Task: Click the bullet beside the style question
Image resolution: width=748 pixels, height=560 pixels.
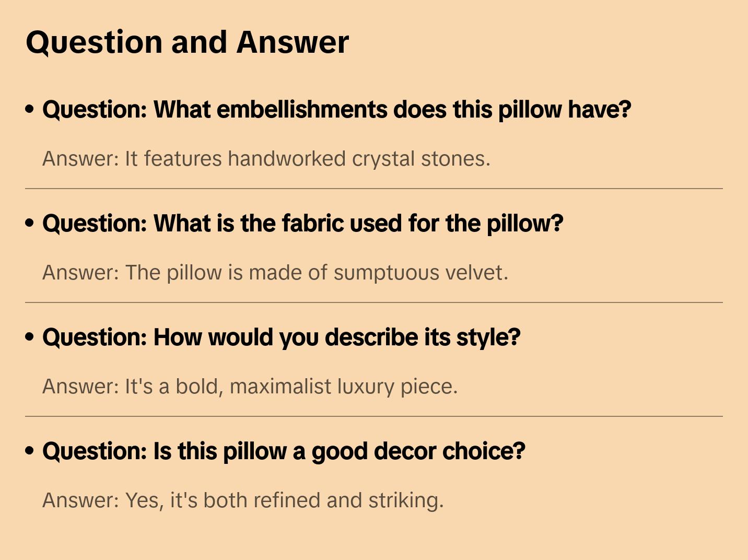Action: (x=30, y=337)
